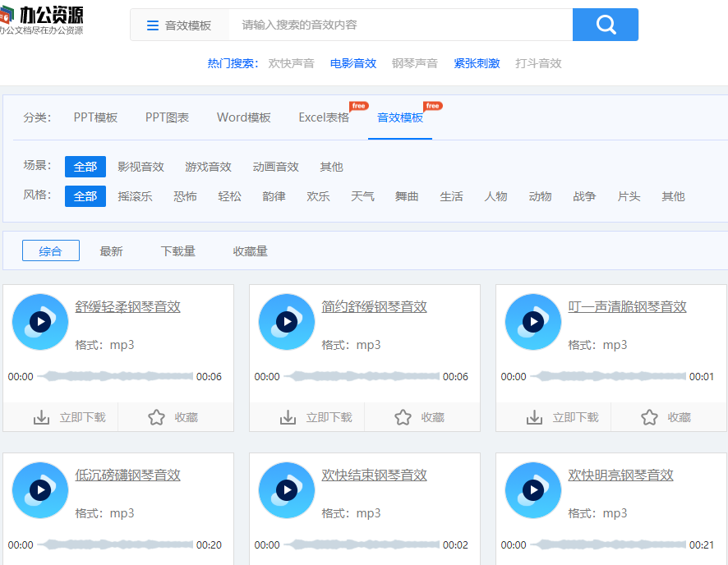Seek in 叮一声清脆钢琴音效 waveform bar
728x565 pixels.
coord(608,376)
